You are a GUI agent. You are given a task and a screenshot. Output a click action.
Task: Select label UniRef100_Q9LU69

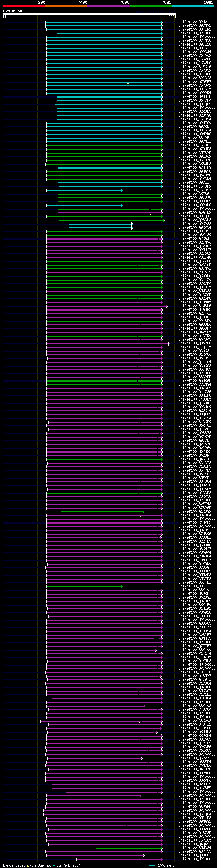point(195,157)
